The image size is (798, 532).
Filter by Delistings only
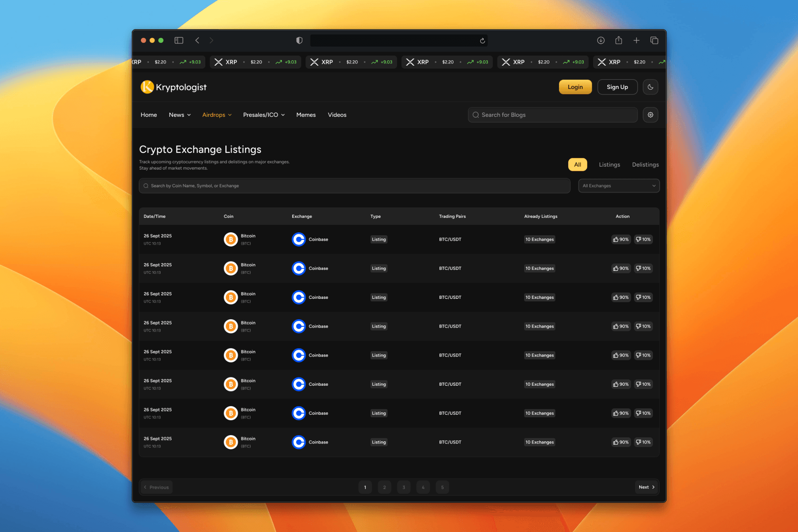[645, 165]
